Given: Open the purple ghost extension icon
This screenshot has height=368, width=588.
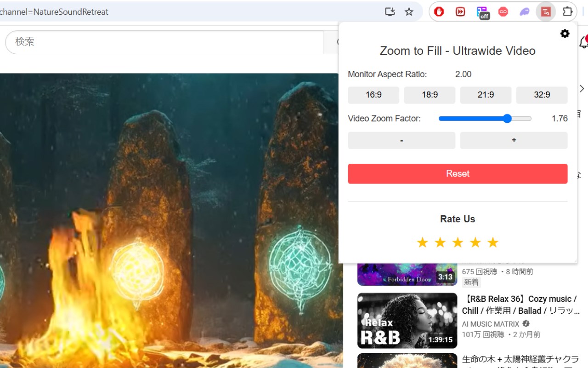Looking at the screenshot, I should 525,12.
